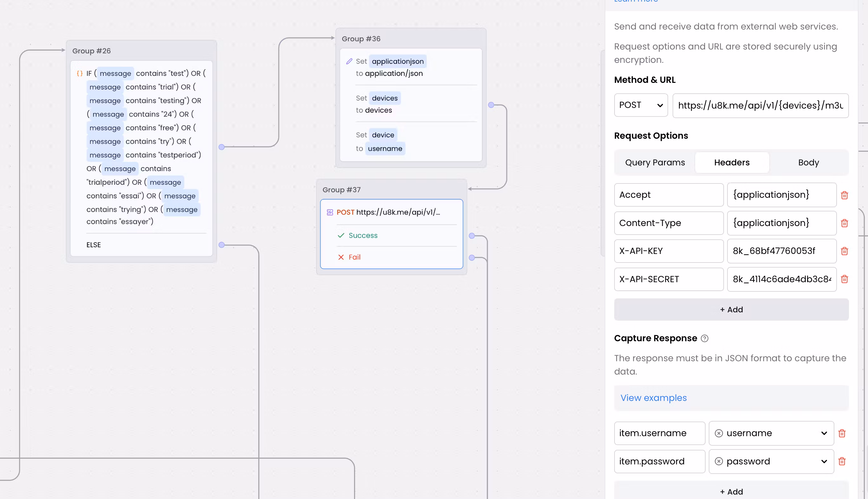Click the webhook icon in Group #37
This screenshot has height=499, width=868.
pyautogui.click(x=330, y=212)
